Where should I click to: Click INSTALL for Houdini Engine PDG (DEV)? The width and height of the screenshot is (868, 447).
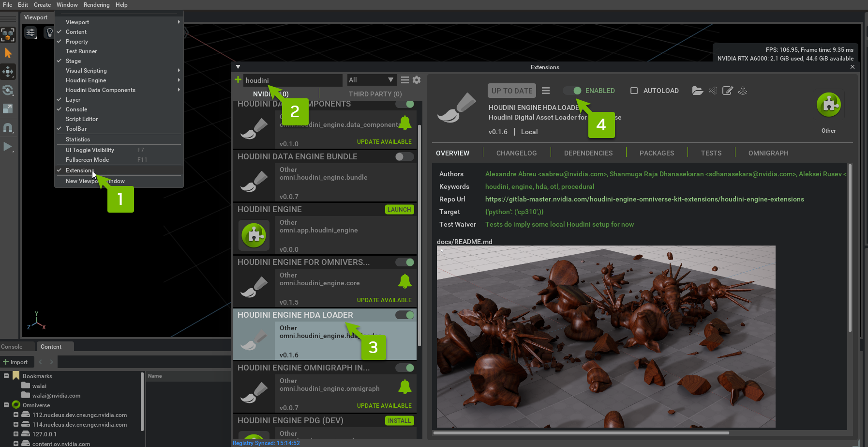[x=399, y=421]
